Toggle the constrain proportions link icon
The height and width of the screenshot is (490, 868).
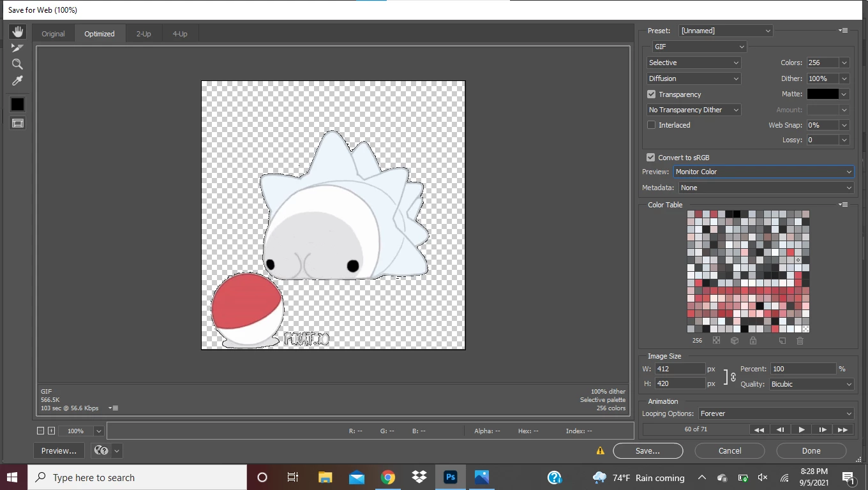coord(733,377)
